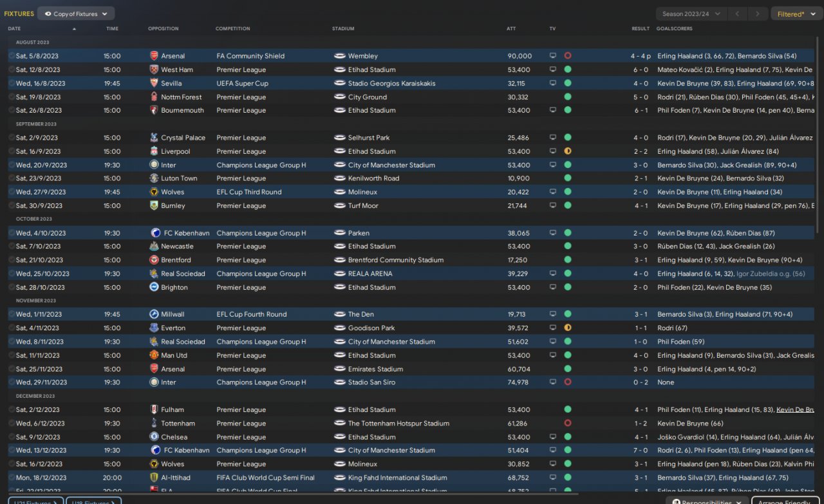Click the Date column sort arrow

click(x=74, y=29)
